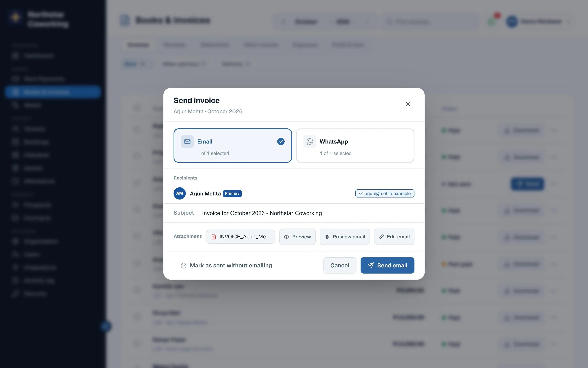Click the sidebar collapse handle
The image size is (588, 368).
coord(106,326)
